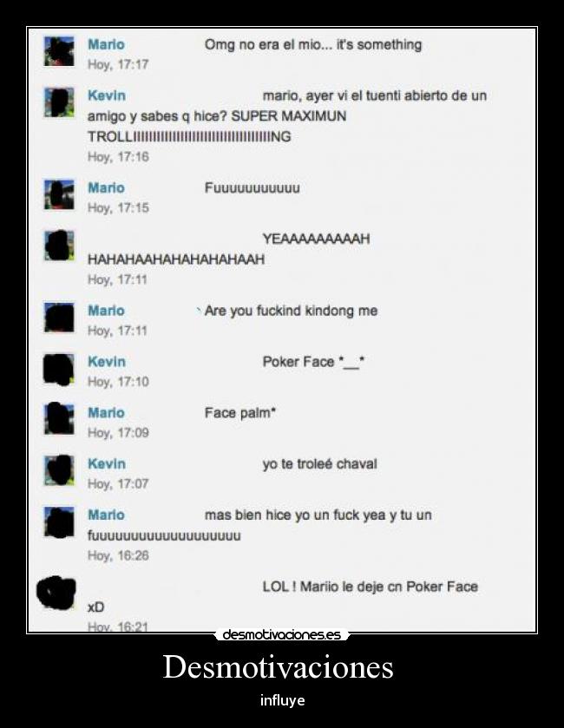Select the blacked-out avatar beside YEAAAAAAAAAH message
The image size is (564, 728).
pos(59,246)
